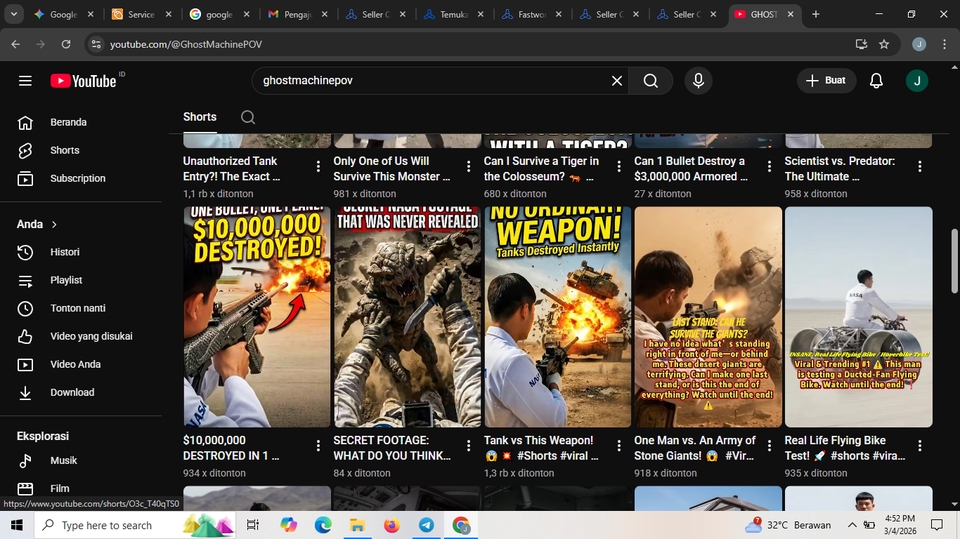960x539 pixels.
Task: Open Telegram from the Windows taskbar
Action: click(x=426, y=525)
